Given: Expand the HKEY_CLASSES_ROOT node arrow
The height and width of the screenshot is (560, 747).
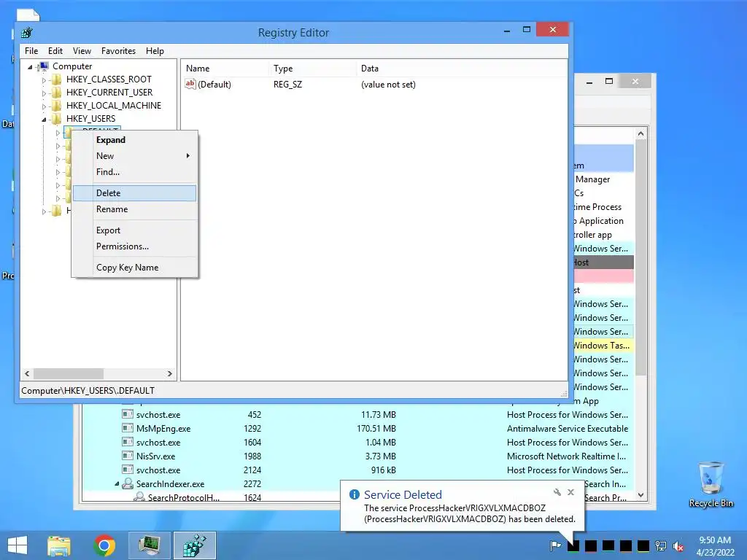Looking at the screenshot, I should click(x=44, y=80).
